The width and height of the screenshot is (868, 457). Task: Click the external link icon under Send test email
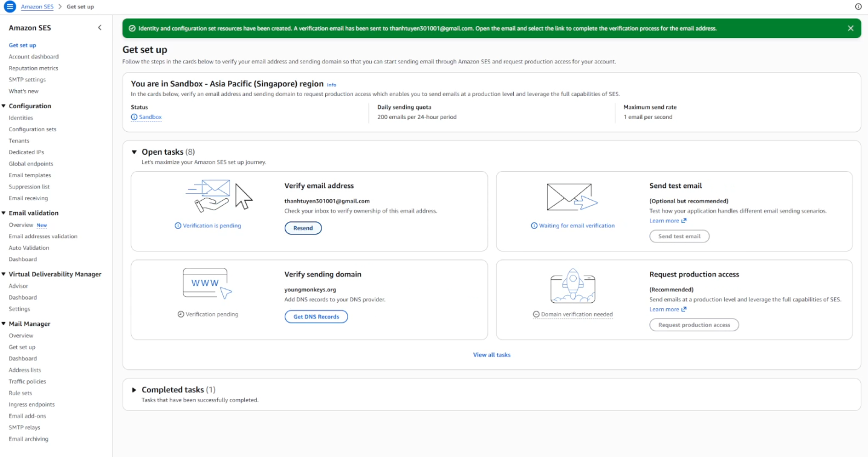[684, 221]
